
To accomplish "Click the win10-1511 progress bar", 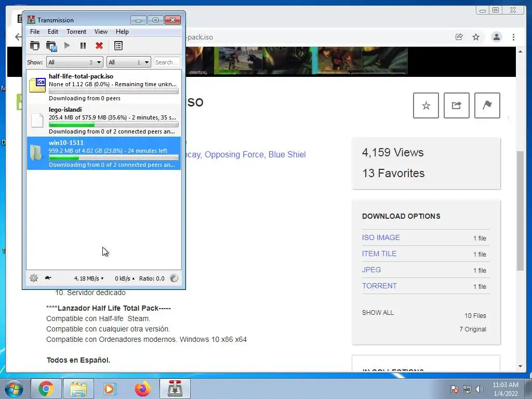I will (x=114, y=158).
